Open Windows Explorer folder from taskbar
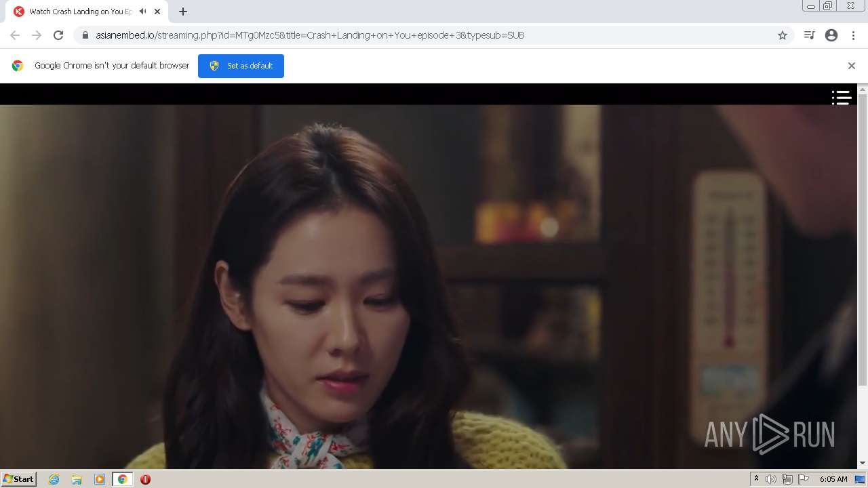868x488 pixels. point(77,479)
